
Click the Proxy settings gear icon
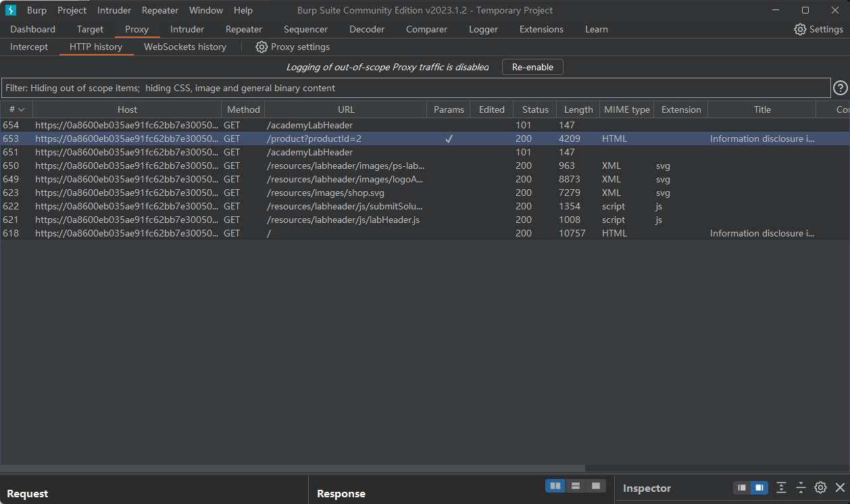coord(261,47)
